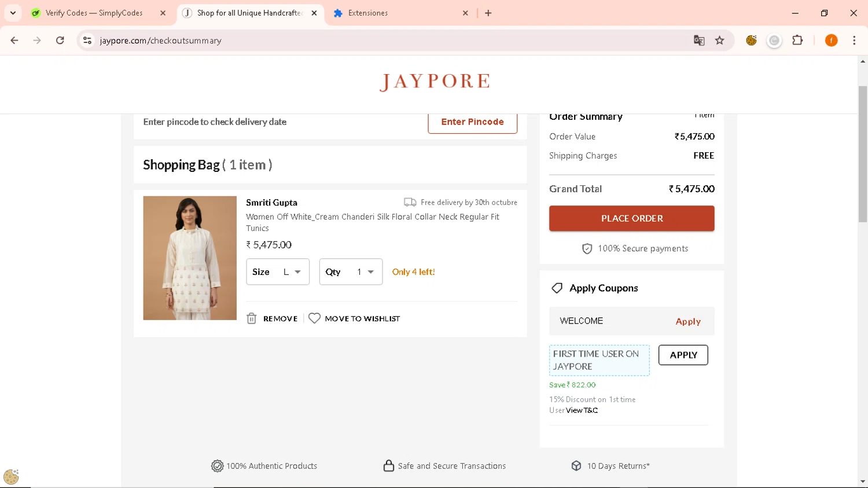This screenshot has height=488, width=868.
Task: Open the Chrome three-dot menu
Action: pyautogui.click(x=854, y=41)
